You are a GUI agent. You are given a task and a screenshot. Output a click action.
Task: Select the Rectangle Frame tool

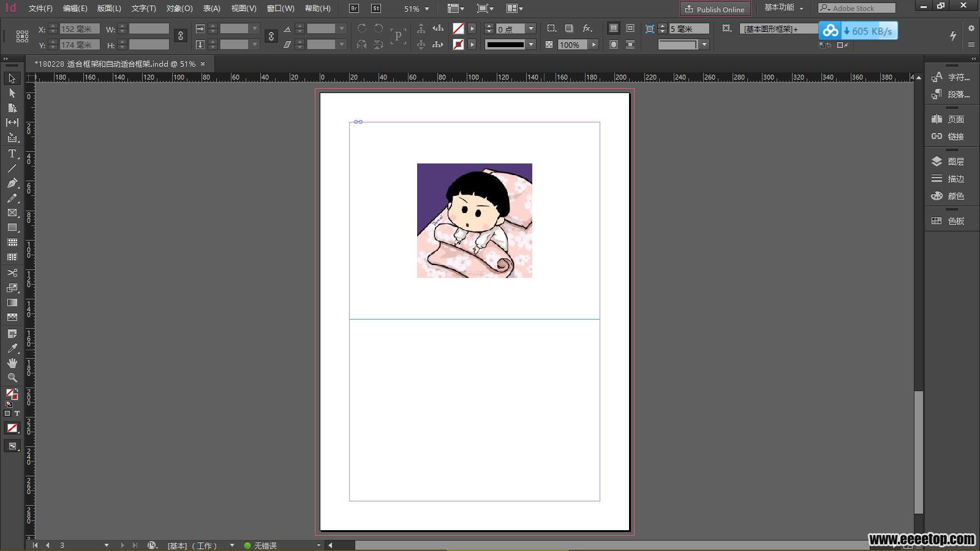click(x=12, y=212)
